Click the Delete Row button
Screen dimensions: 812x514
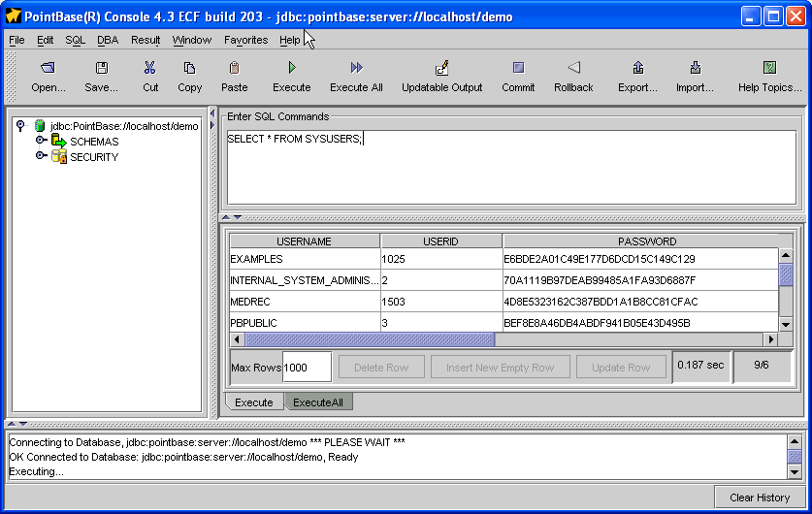[x=381, y=367]
